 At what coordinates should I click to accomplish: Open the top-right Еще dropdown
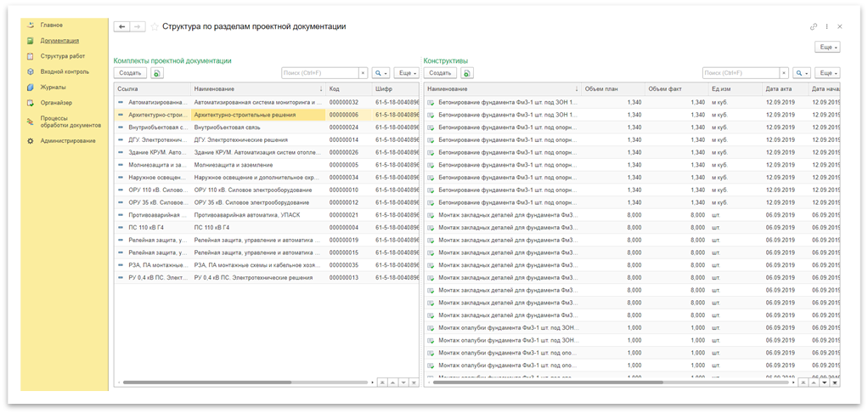coord(827,47)
